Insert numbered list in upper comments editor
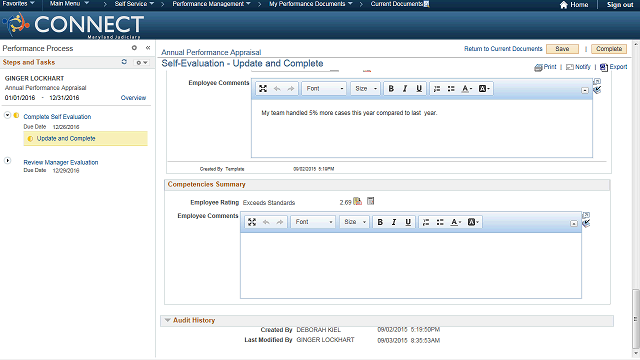The height and width of the screenshot is (360, 640). pos(437,89)
